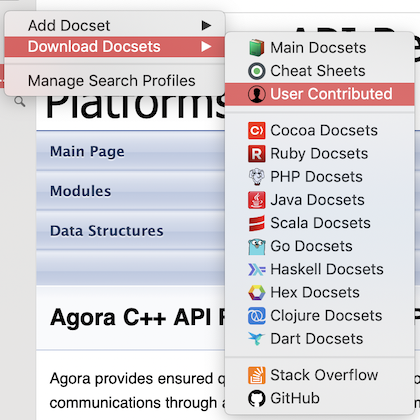Click the Cocoa Docsets icon
Screen dimensions: 420x420
[x=257, y=130]
